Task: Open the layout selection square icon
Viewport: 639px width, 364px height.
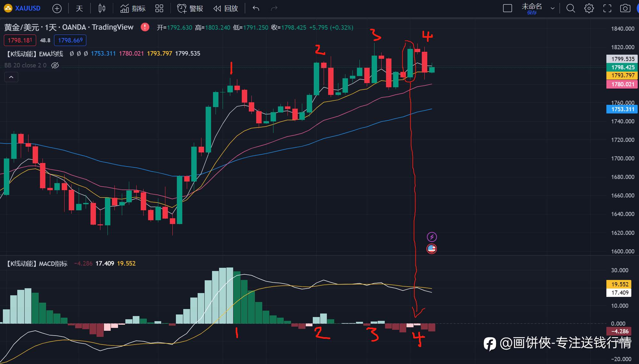Action: tap(508, 8)
